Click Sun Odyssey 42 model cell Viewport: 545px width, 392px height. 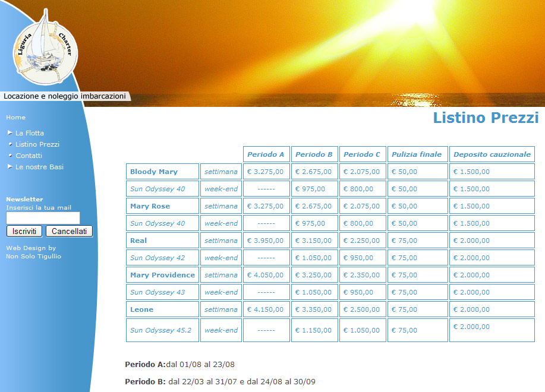click(x=162, y=258)
